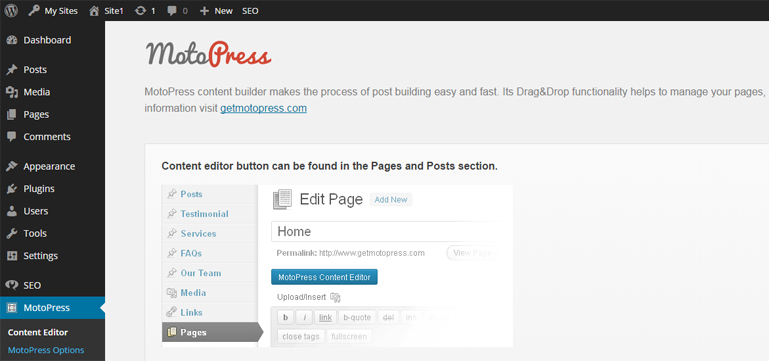Image resolution: width=769 pixels, height=361 pixels.
Task: Click the WordPress logo icon
Action: 11,10
